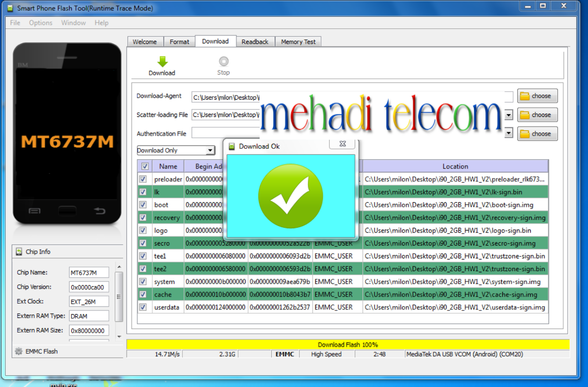The width and height of the screenshot is (588, 387).
Task: Expand the Authentication File dropdown arrow
Action: tap(509, 133)
